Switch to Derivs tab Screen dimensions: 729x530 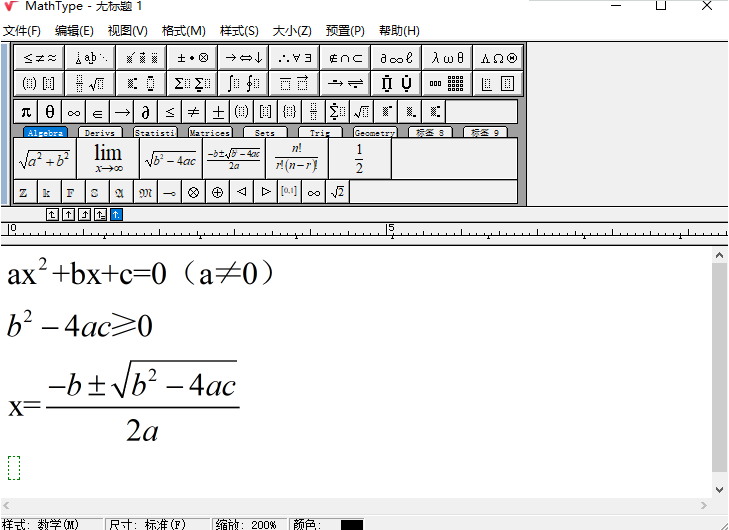tap(100, 132)
